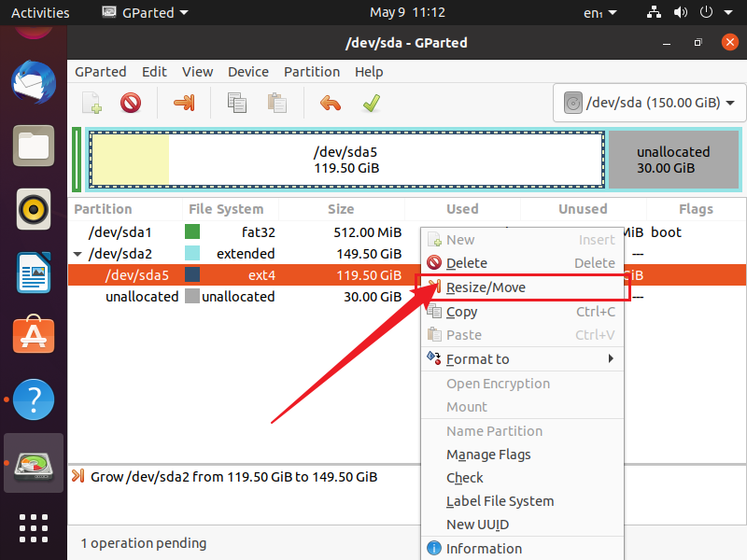
Task: Open Ubuntu Software from the dock
Action: tap(34, 335)
